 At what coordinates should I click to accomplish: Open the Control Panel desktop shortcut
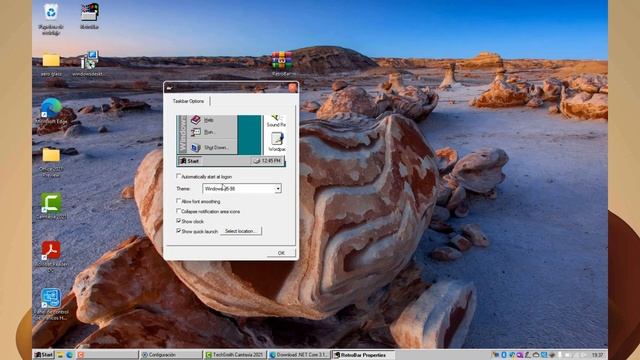click(51, 304)
